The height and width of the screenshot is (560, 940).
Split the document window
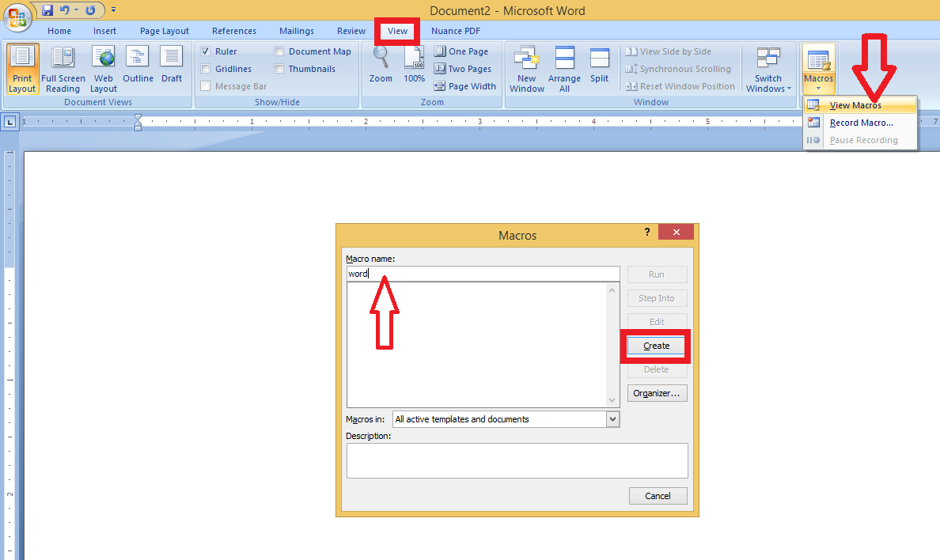point(599,65)
